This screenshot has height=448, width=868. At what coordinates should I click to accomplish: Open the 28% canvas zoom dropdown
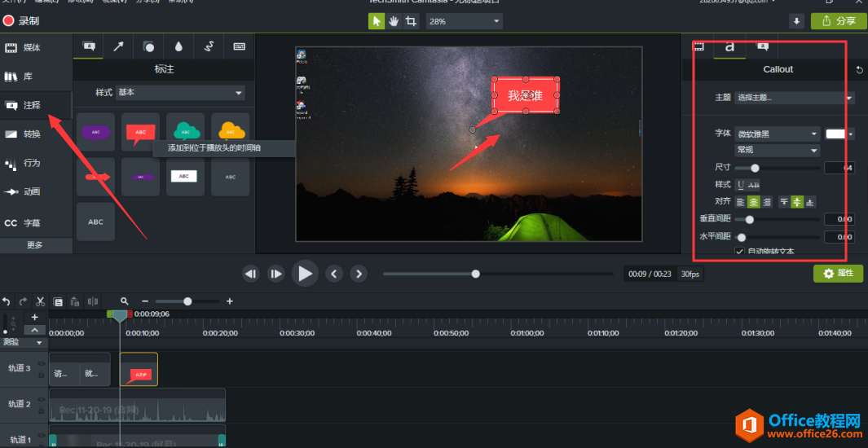(x=464, y=21)
